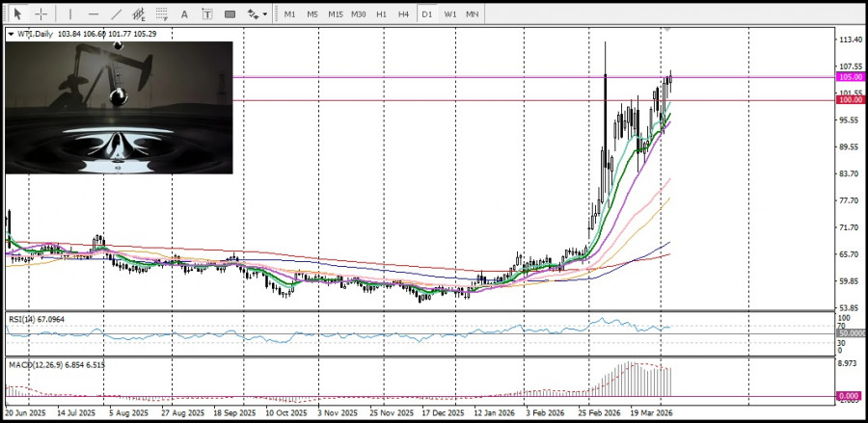The width and height of the screenshot is (868, 423).
Task: Expand the WTI.Daily chart title triangle
Action: click(x=11, y=34)
